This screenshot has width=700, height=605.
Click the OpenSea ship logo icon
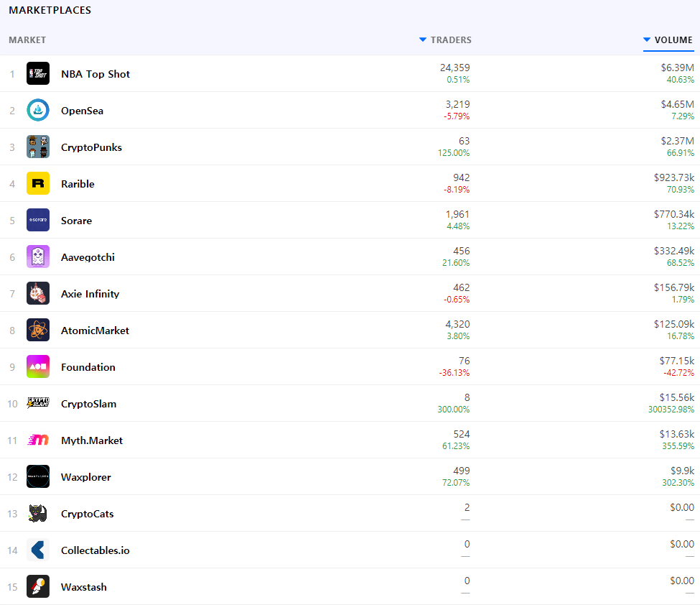tap(38, 110)
